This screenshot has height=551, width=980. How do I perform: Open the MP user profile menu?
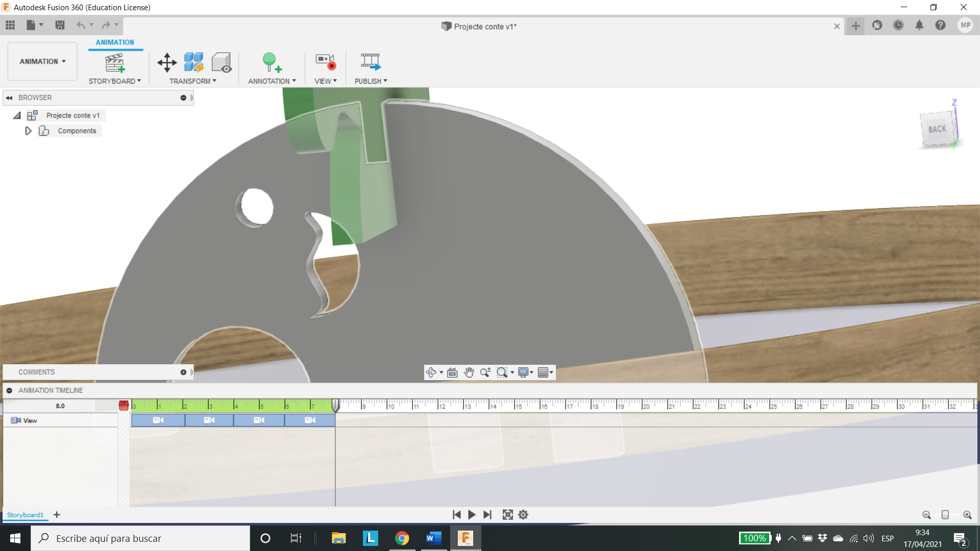pos(965,26)
